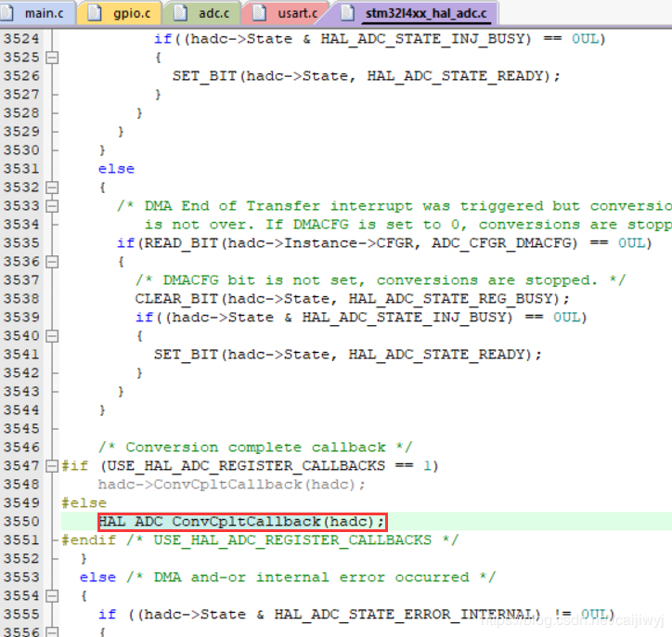Click 'DMA End of Transfer interrupt' comment line

click(394, 206)
